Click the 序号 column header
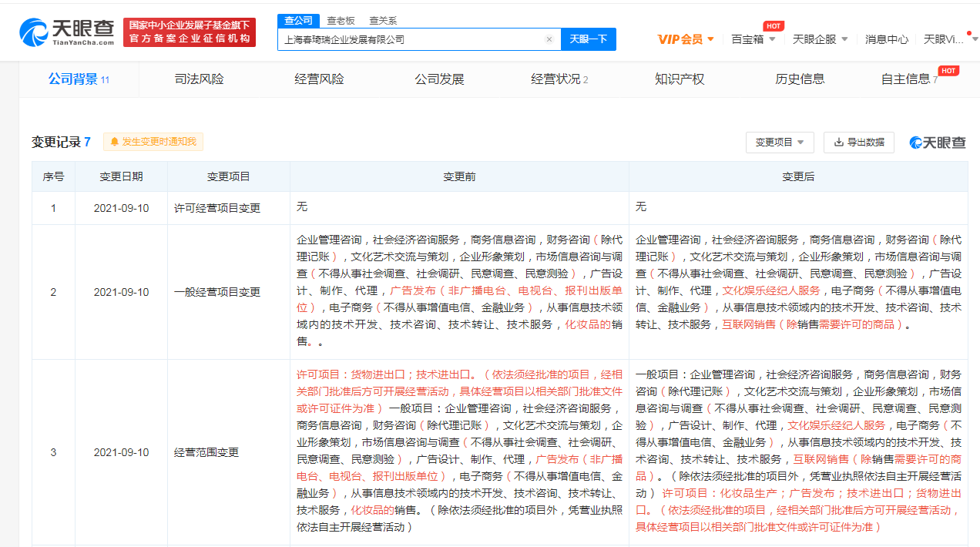This screenshot has height=547, width=980. (53, 176)
